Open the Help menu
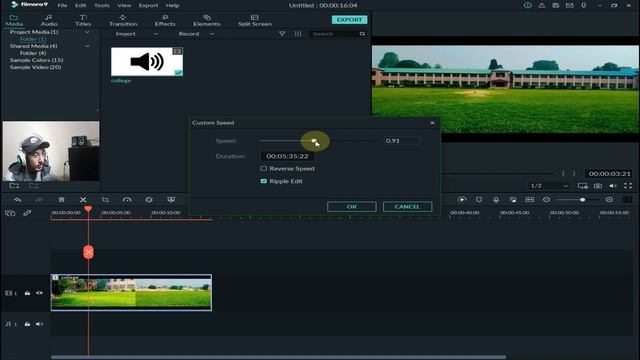 pos(172,5)
